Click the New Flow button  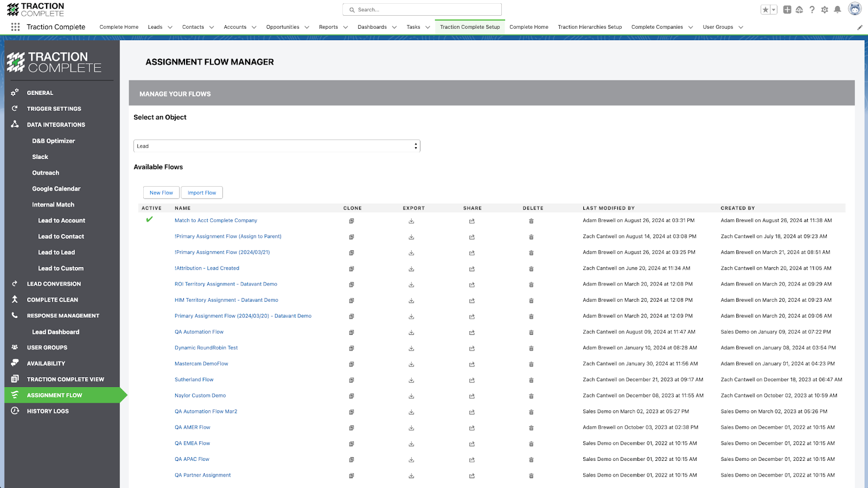[x=161, y=193]
